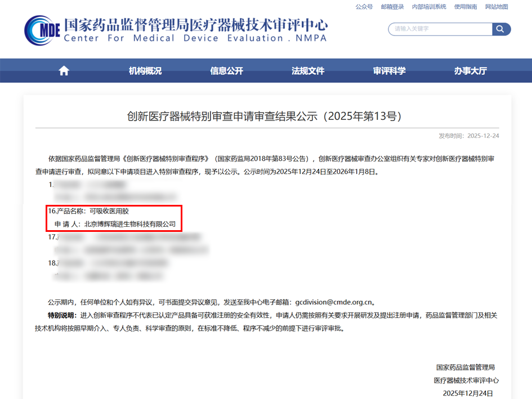This screenshot has height=399, width=532.
Task: Open the 使用指南 top link
Action: [x=466, y=7]
